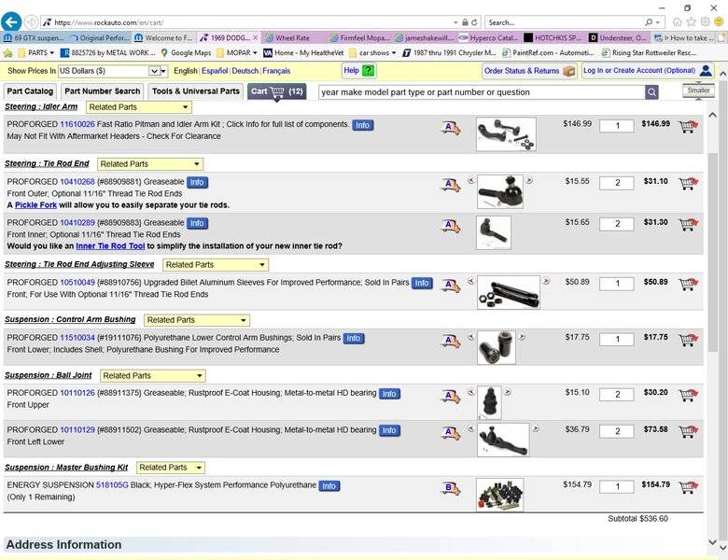Refresh the page with the reload icon
728x560 pixels.
click(474, 22)
